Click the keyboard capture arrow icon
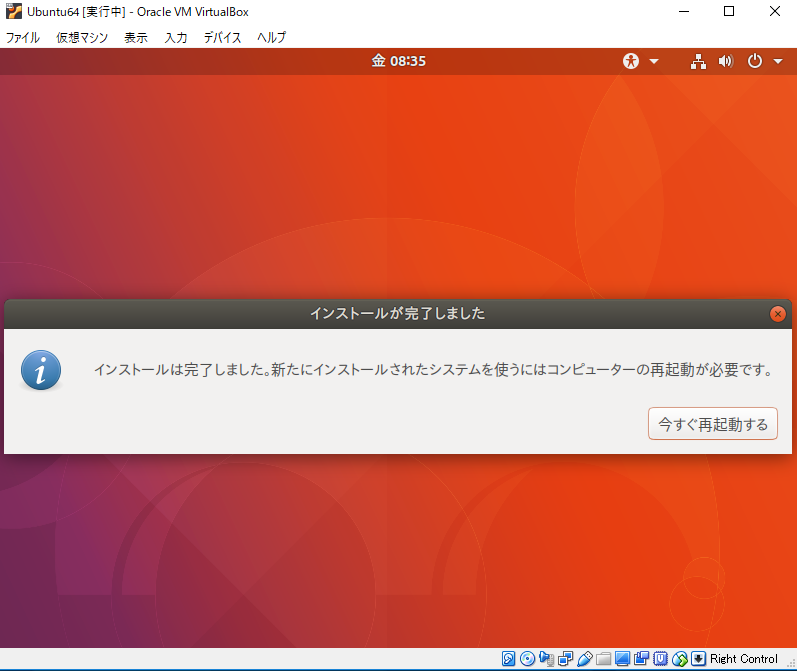 coord(698,659)
